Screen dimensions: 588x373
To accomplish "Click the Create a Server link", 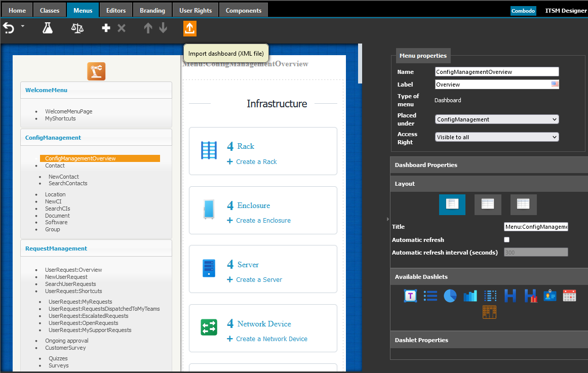I will tap(259, 280).
